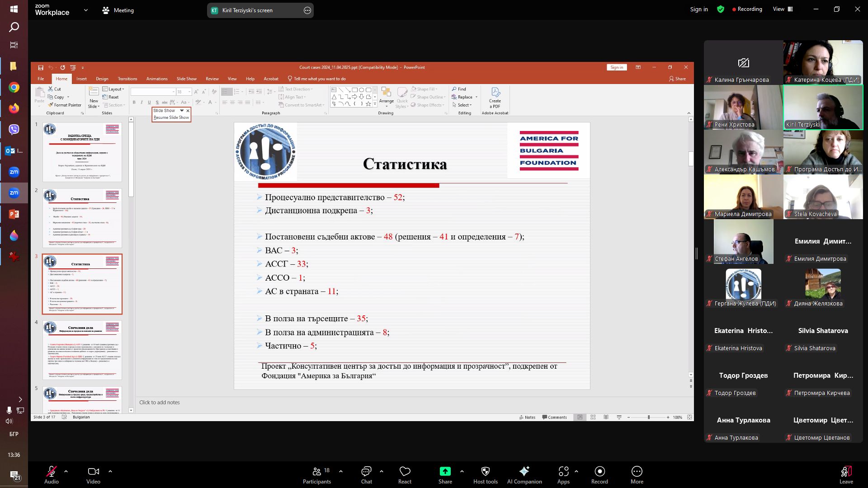Click Sign in at the top

coord(698,9)
